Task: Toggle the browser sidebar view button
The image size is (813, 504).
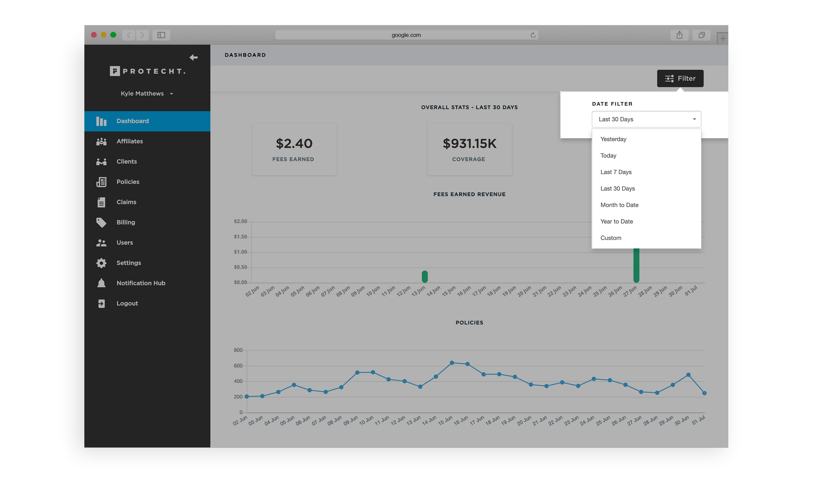Action: click(x=161, y=35)
